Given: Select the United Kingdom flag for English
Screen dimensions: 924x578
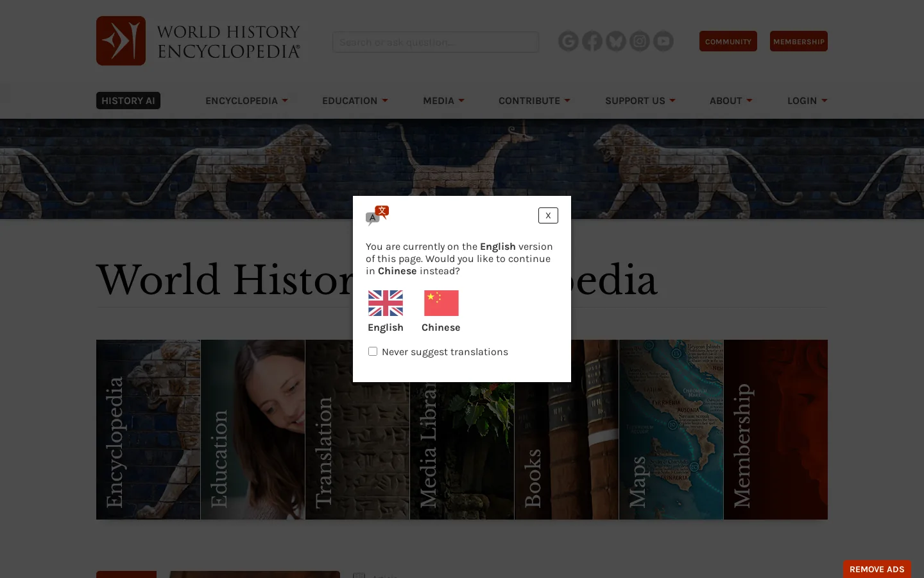Looking at the screenshot, I should pyautogui.click(x=386, y=303).
